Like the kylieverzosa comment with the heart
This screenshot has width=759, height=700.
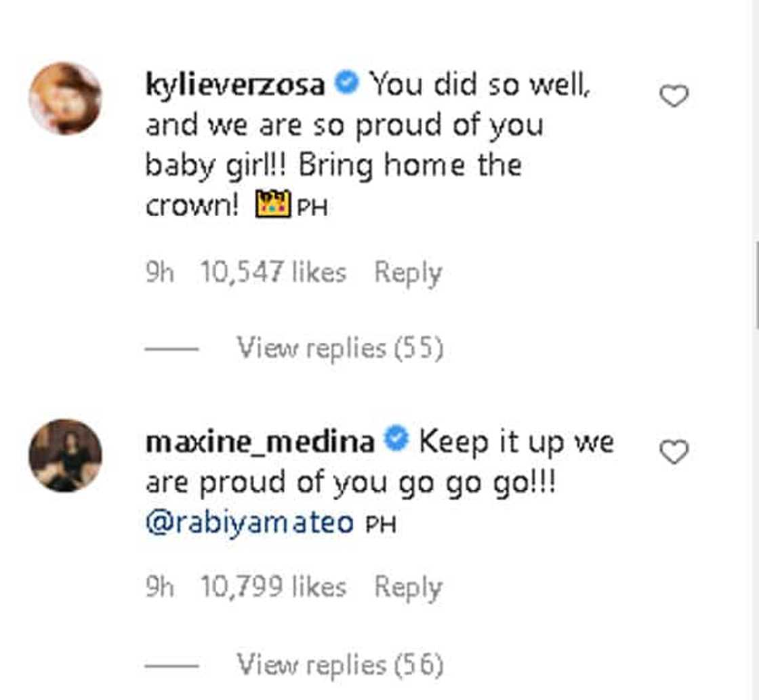(x=674, y=97)
